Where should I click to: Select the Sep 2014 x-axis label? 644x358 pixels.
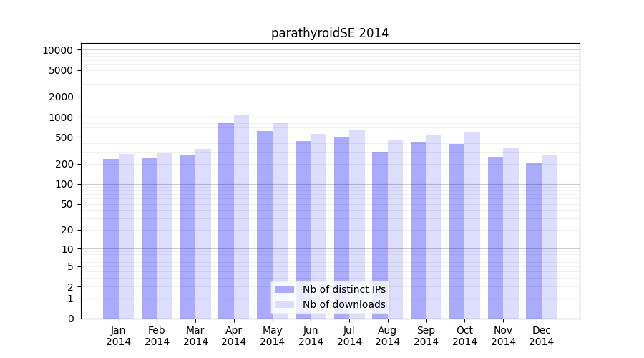coord(426,336)
